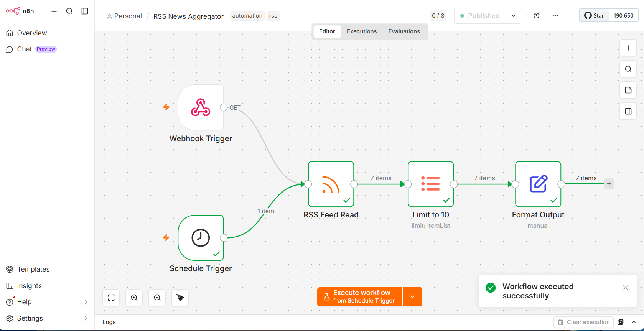Click the Logs panel label
This screenshot has height=331, width=644.
coord(109,322)
